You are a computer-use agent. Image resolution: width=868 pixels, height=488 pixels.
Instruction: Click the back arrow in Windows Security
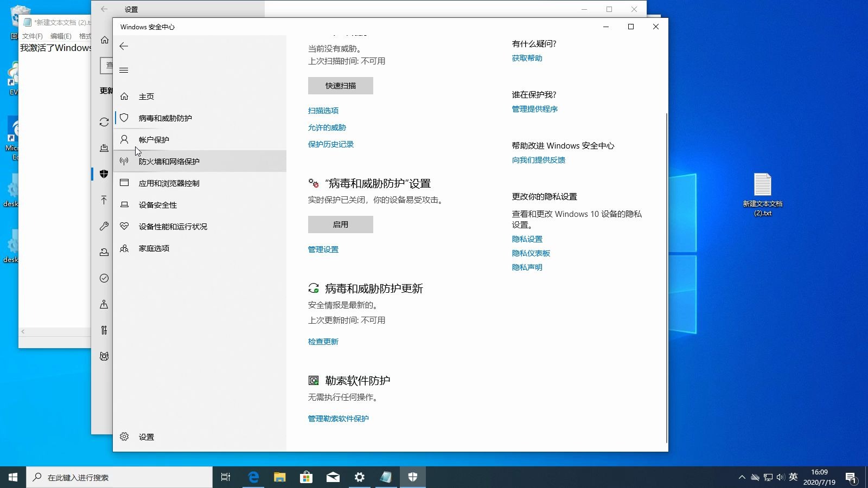coord(124,46)
